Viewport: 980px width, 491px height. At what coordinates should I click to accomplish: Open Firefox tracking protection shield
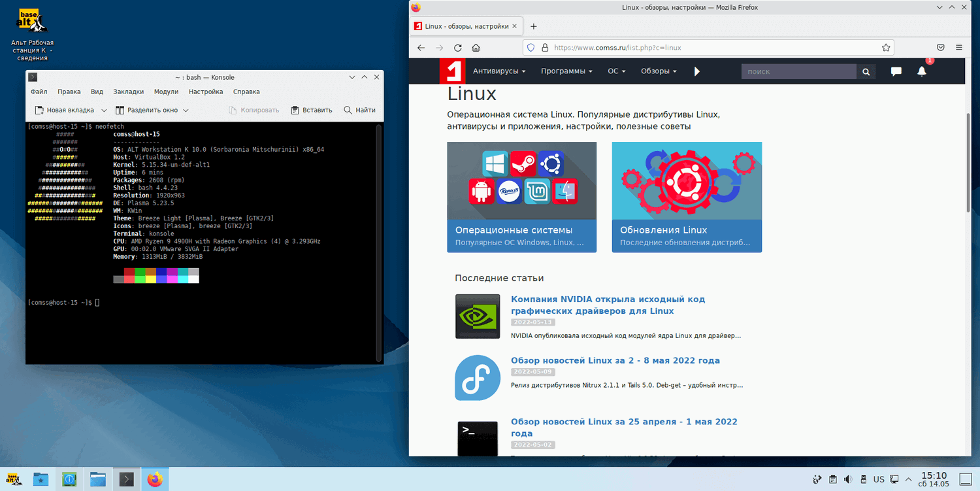[531, 48]
